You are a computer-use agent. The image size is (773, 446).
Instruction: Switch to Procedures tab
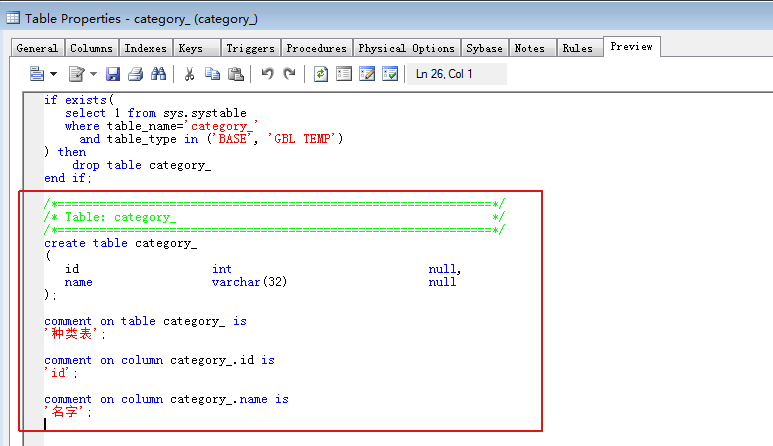click(316, 48)
